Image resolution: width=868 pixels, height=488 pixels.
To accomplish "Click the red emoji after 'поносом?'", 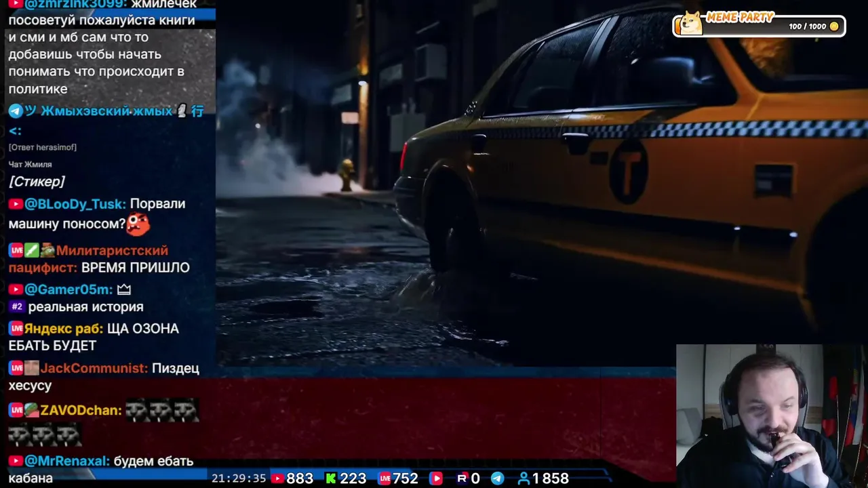I will [138, 223].
